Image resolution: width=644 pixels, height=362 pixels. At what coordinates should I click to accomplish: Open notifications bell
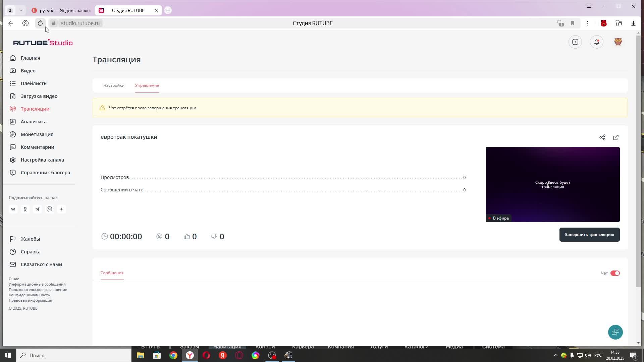(x=597, y=42)
